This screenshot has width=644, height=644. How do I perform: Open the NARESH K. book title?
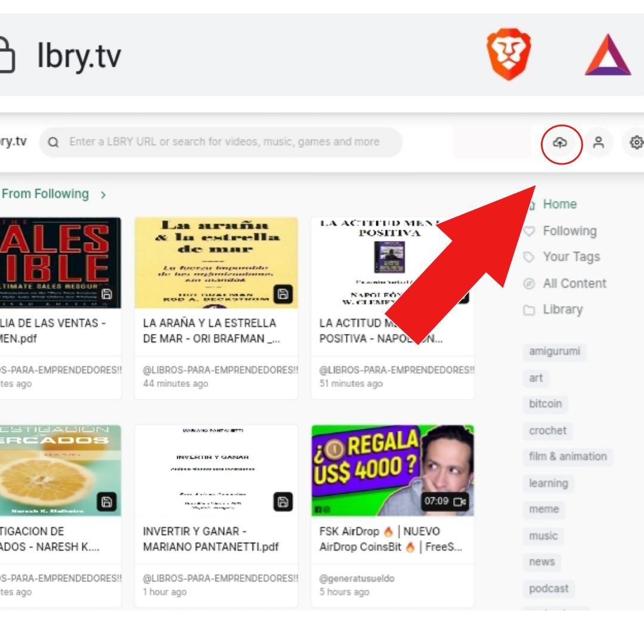49,539
